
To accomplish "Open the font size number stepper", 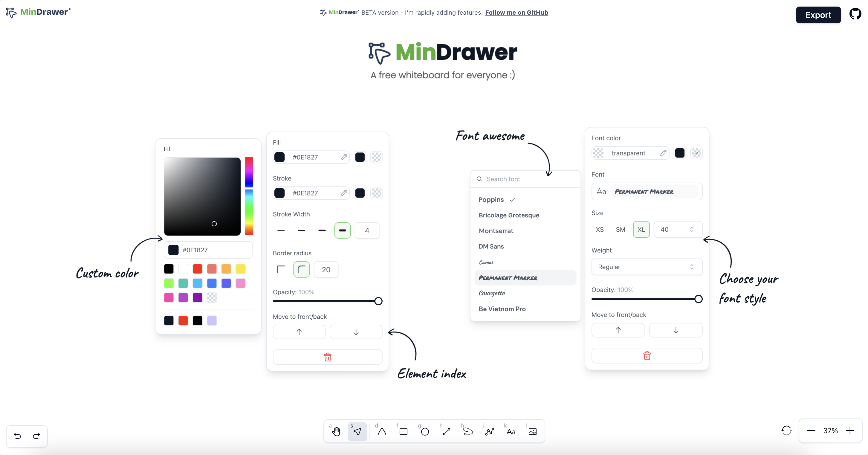I will (677, 229).
